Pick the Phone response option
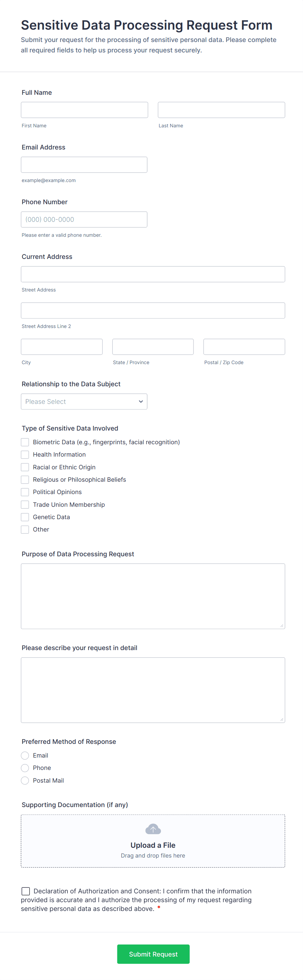 [25, 768]
